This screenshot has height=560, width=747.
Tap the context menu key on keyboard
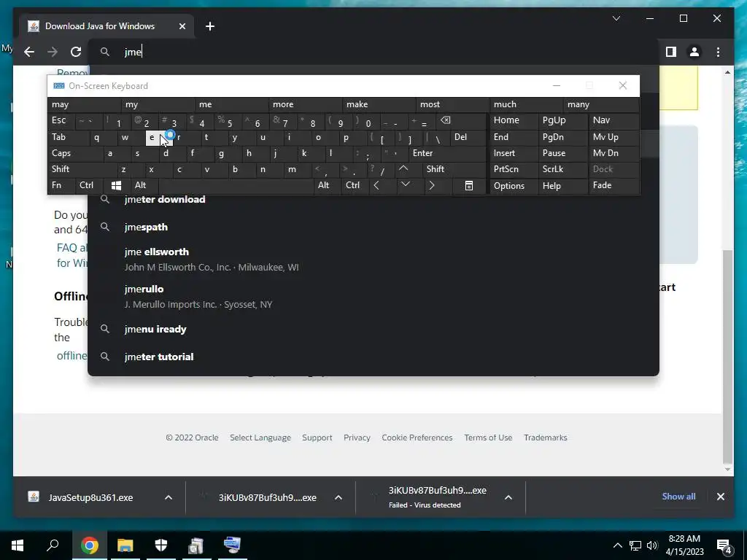(469, 186)
